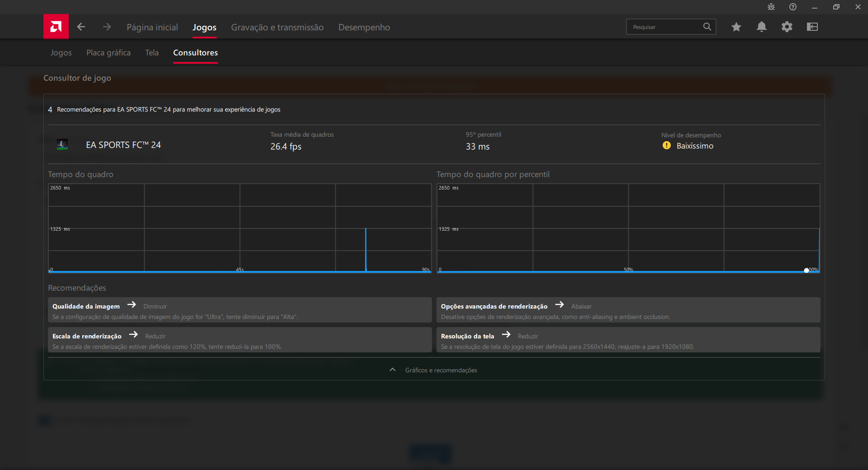The height and width of the screenshot is (470, 868).
Task: Open the Placa gráfica sub-tab
Action: pos(109,52)
